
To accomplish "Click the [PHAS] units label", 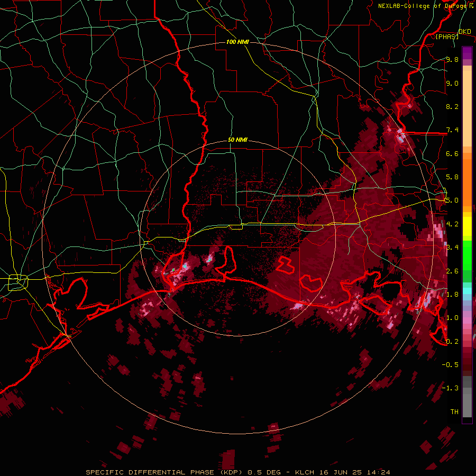I will point(447,36).
